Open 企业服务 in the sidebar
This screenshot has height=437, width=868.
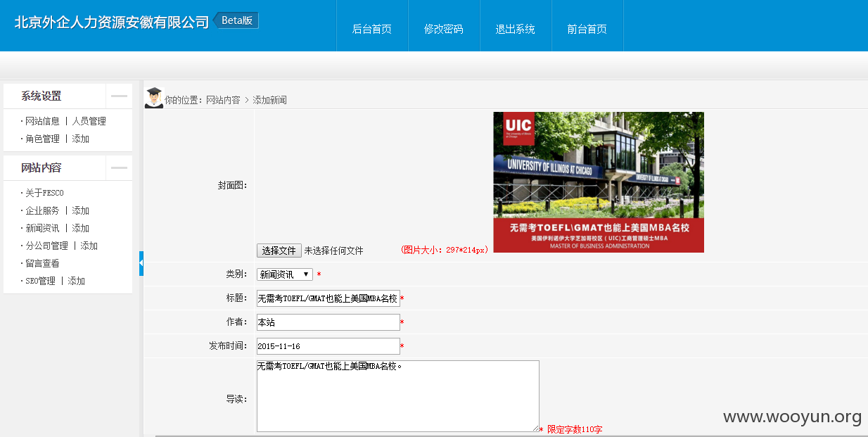42,210
